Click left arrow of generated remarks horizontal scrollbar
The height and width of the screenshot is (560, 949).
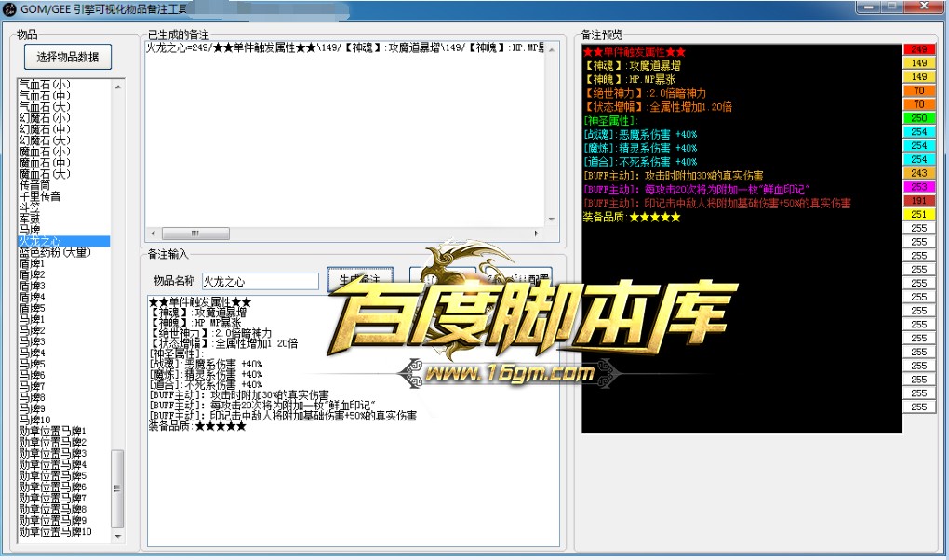point(153,233)
